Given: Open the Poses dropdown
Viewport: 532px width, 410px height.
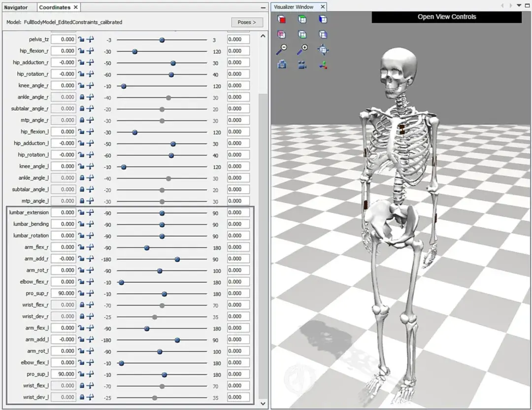Looking at the screenshot, I should 247,22.
